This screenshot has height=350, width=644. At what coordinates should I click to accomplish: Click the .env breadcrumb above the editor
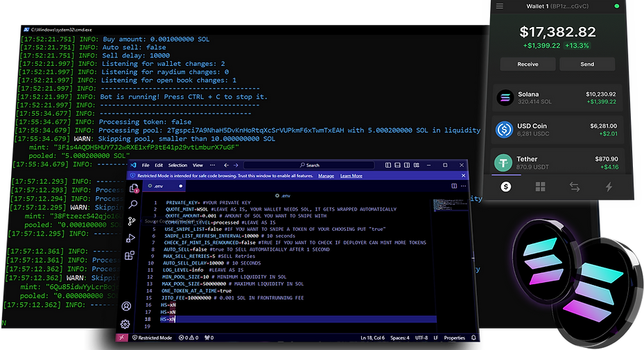283,195
